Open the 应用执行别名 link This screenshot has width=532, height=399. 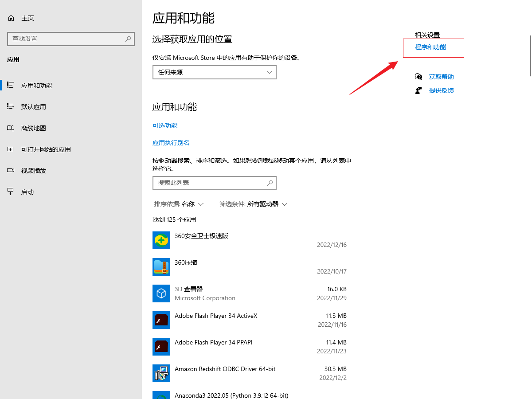click(171, 143)
